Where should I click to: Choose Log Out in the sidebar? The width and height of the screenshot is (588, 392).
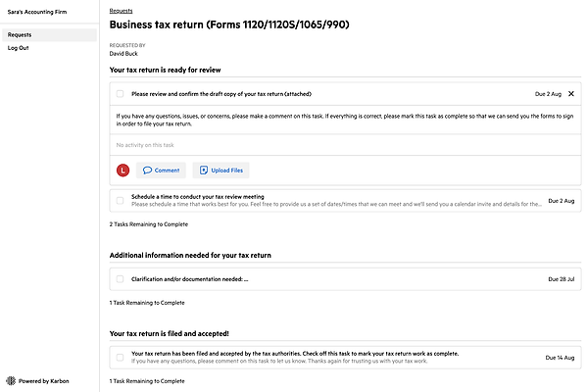(18, 48)
